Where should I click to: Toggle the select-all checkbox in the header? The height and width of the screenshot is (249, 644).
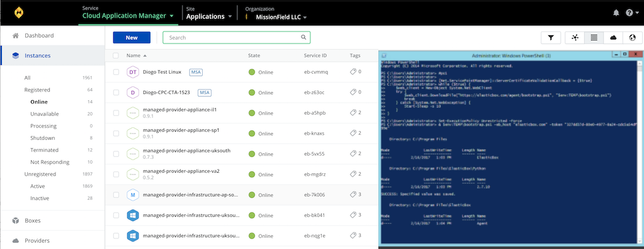click(116, 55)
